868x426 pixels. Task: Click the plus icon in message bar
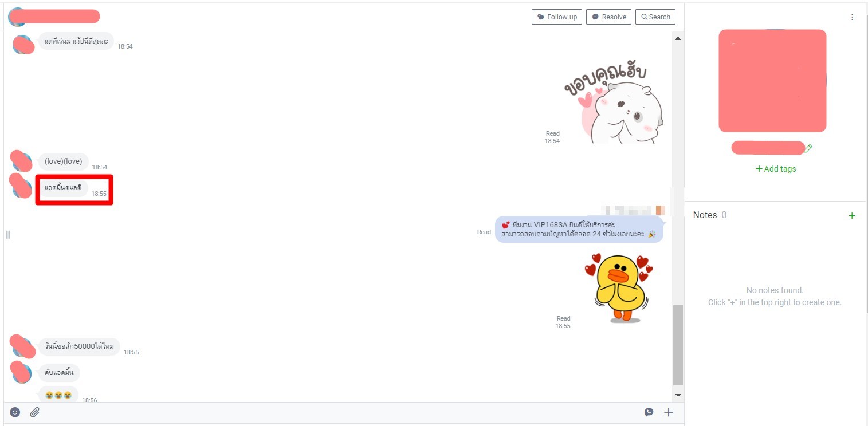tap(668, 412)
